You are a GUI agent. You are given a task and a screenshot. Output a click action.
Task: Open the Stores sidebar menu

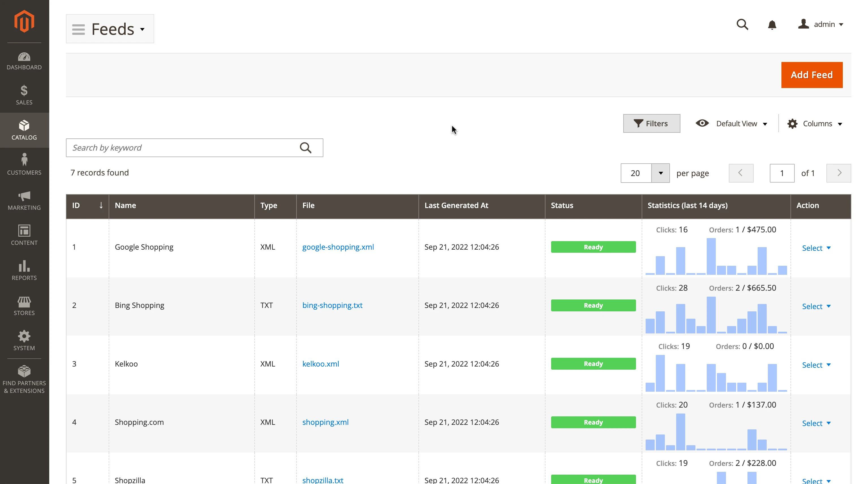click(24, 305)
